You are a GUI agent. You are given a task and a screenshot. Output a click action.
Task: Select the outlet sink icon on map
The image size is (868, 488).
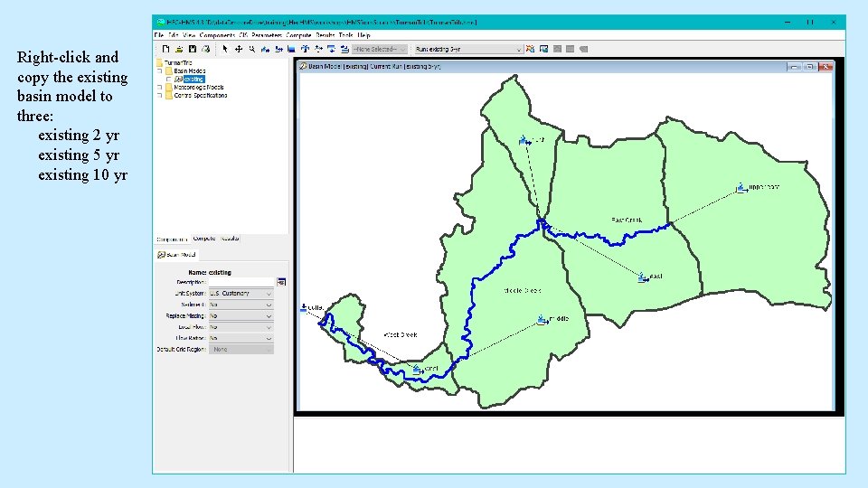tap(304, 307)
